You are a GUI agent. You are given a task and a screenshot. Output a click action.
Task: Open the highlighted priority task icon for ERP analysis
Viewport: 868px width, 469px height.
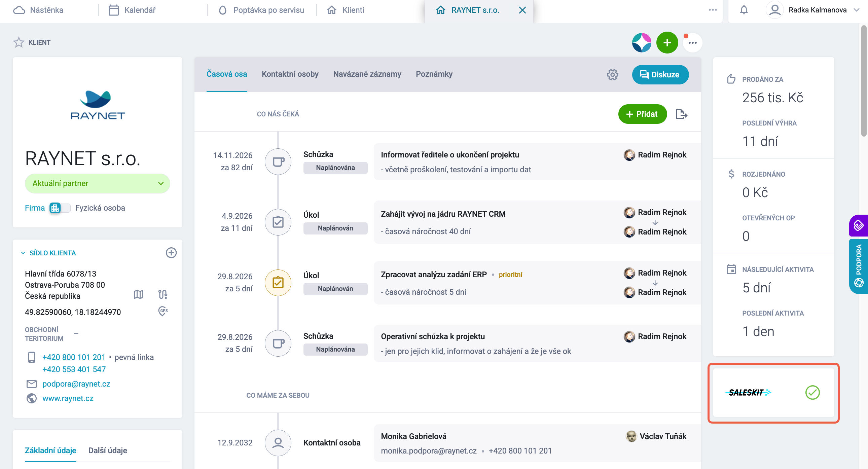coord(278,283)
